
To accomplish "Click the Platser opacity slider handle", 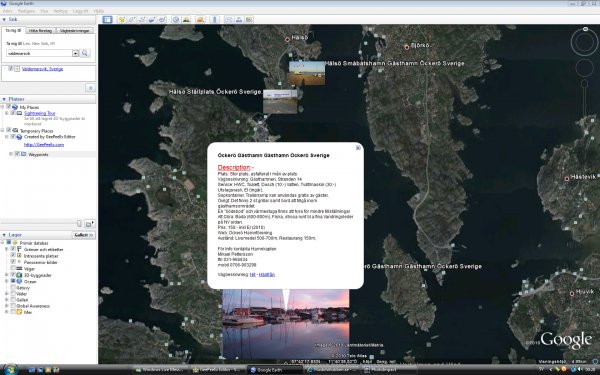I will 79,223.
